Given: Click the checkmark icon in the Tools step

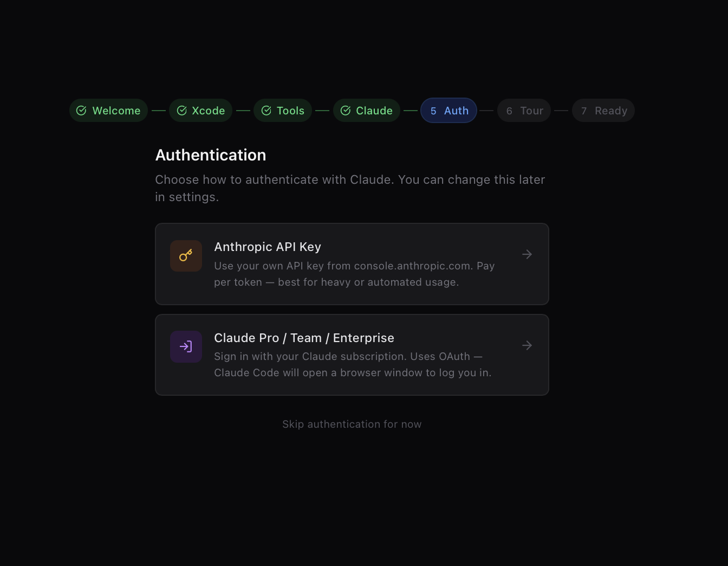Looking at the screenshot, I should point(266,110).
